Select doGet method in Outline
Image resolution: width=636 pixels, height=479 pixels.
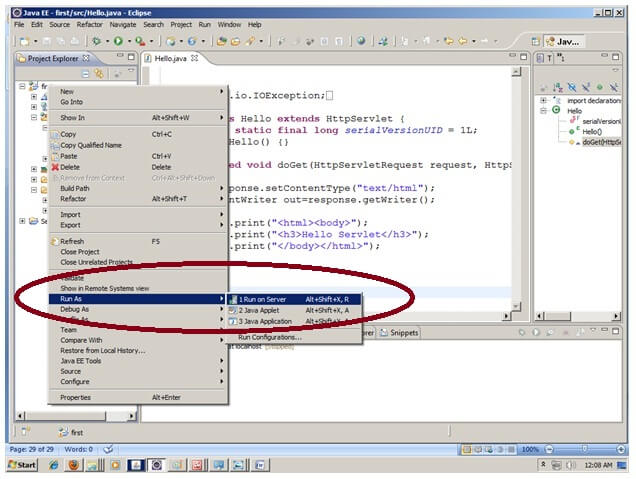point(602,142)
